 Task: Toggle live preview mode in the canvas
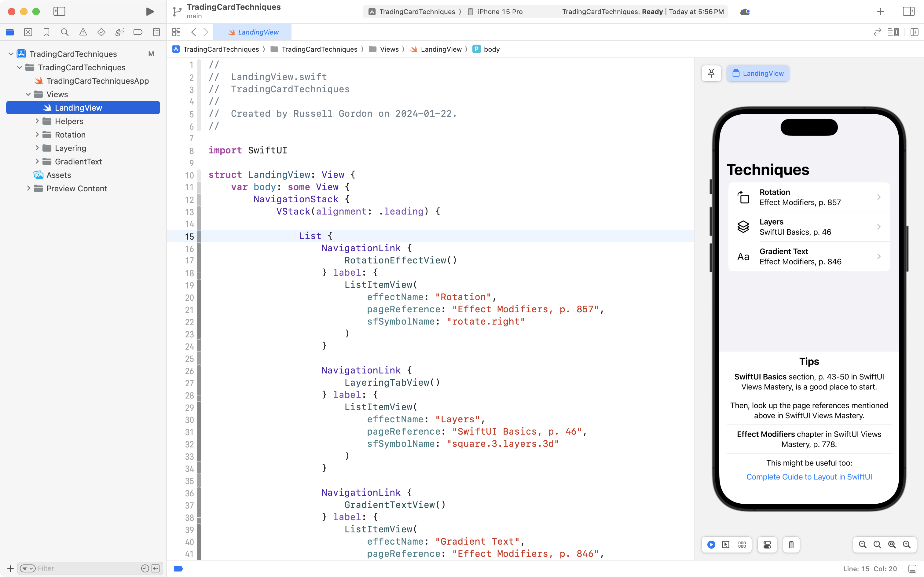711,545
